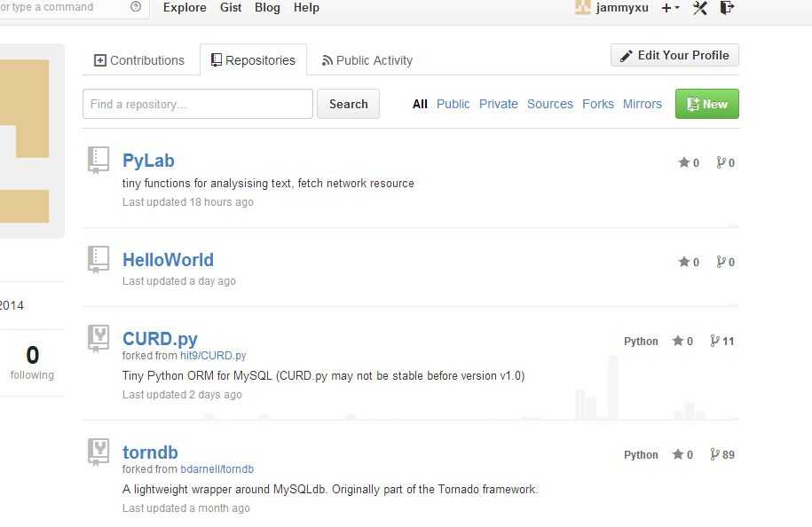
Task: Open the HelloWorld repository
Action: point(168,260)
